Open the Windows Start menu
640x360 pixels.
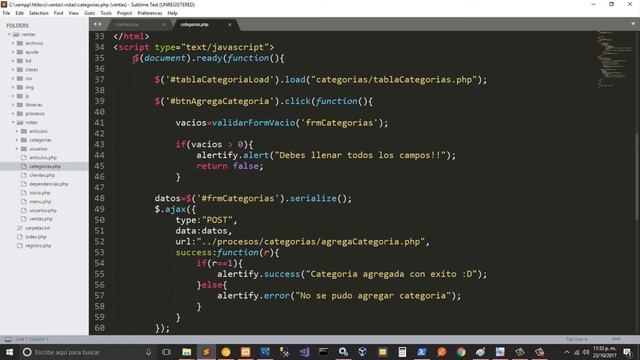click(9, 352)
